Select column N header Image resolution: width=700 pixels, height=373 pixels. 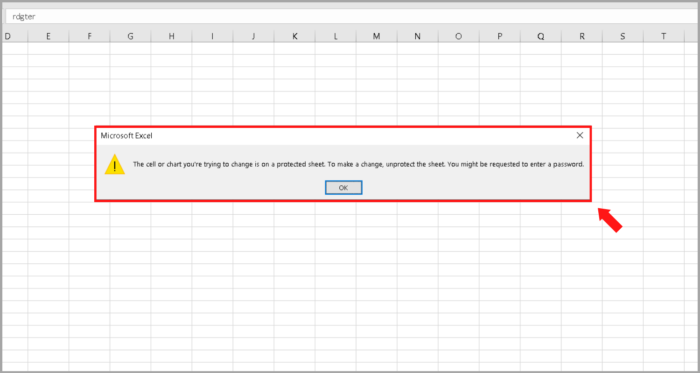coord(418,37)
